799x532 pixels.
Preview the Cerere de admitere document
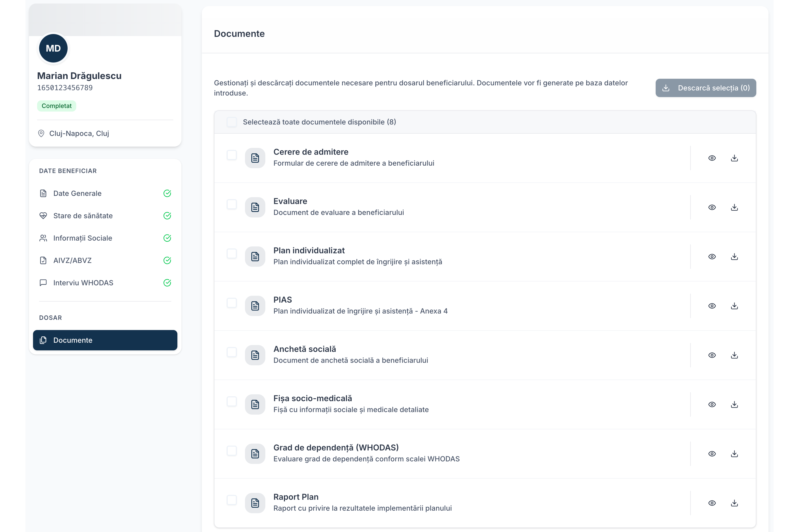[712, 158]
